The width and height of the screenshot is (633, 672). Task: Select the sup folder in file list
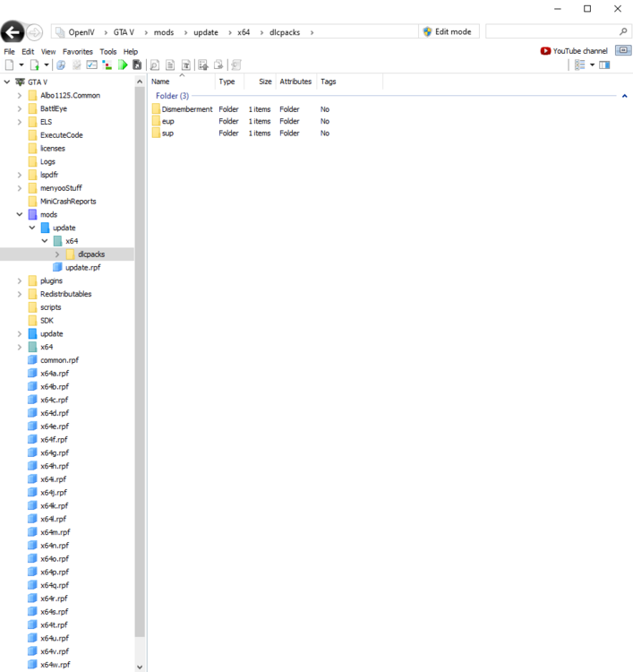167,134
